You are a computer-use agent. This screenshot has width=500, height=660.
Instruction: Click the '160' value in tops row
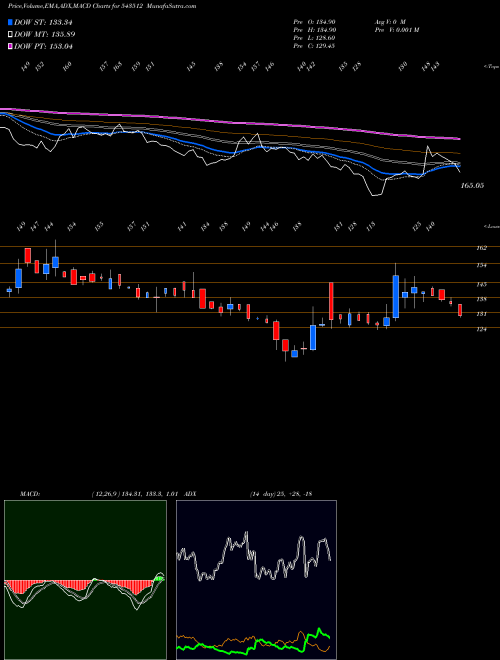(x=67, y=66)
